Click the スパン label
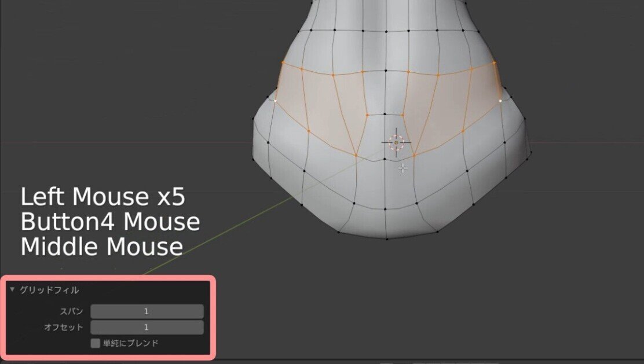Image resolution: width=644 pixels, height=364 pixels. pos(72,311)
